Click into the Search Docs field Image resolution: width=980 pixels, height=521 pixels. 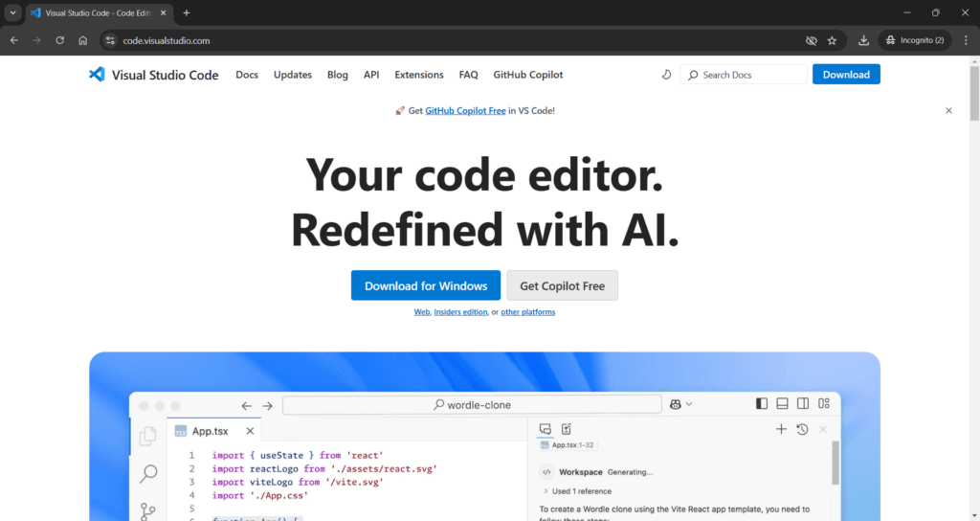[743, 75]
